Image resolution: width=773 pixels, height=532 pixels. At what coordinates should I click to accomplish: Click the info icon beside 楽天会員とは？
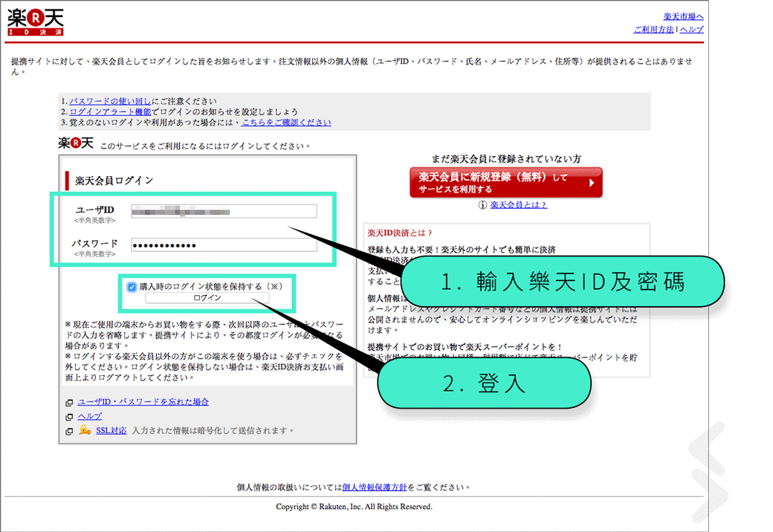click(482, 205)
